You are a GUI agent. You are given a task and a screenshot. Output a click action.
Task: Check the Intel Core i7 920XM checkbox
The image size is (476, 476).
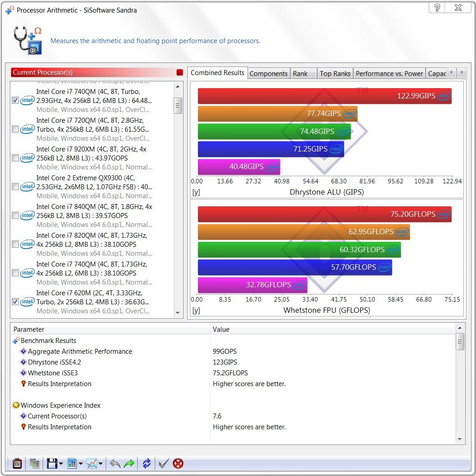point(15,158)
